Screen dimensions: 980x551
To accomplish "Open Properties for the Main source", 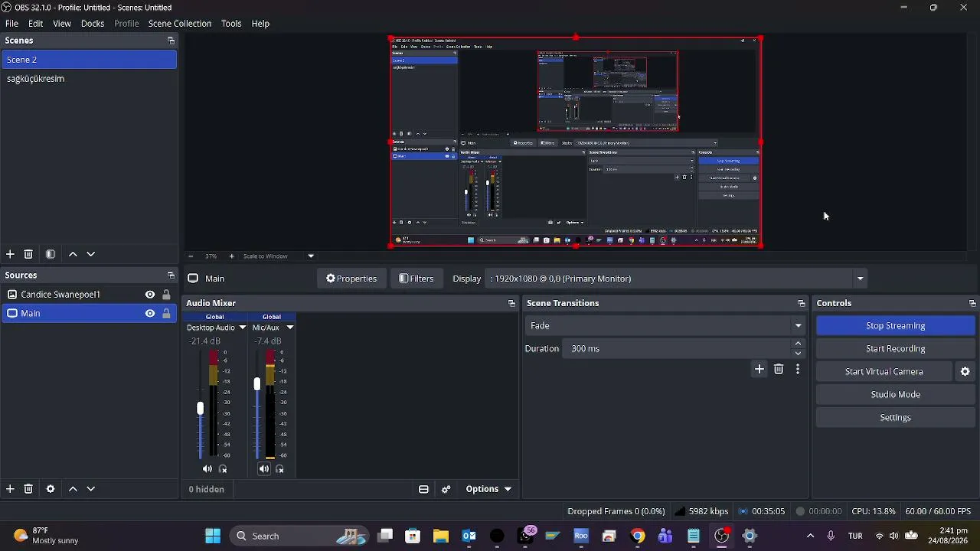I will [351, 279].
